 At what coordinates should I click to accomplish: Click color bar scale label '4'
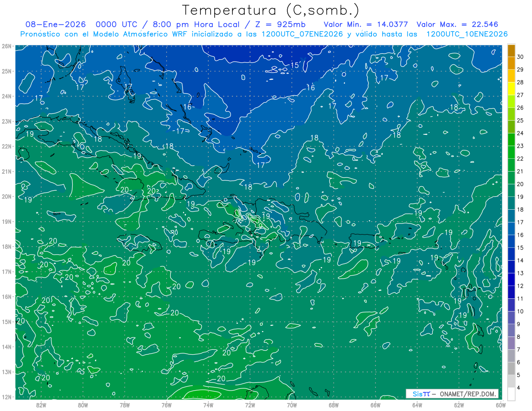tap(519, 388)
